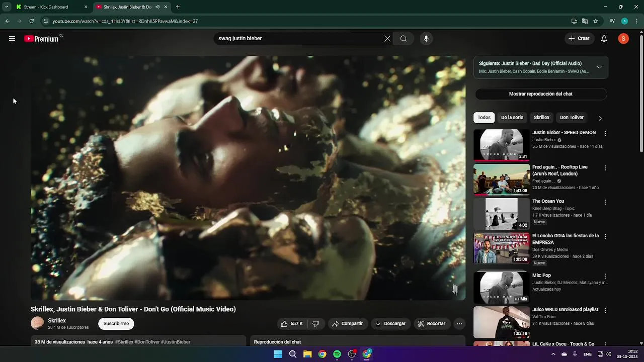Open options for Juice WRLD playlist
644x362 pixels.
tap(606, 310)
